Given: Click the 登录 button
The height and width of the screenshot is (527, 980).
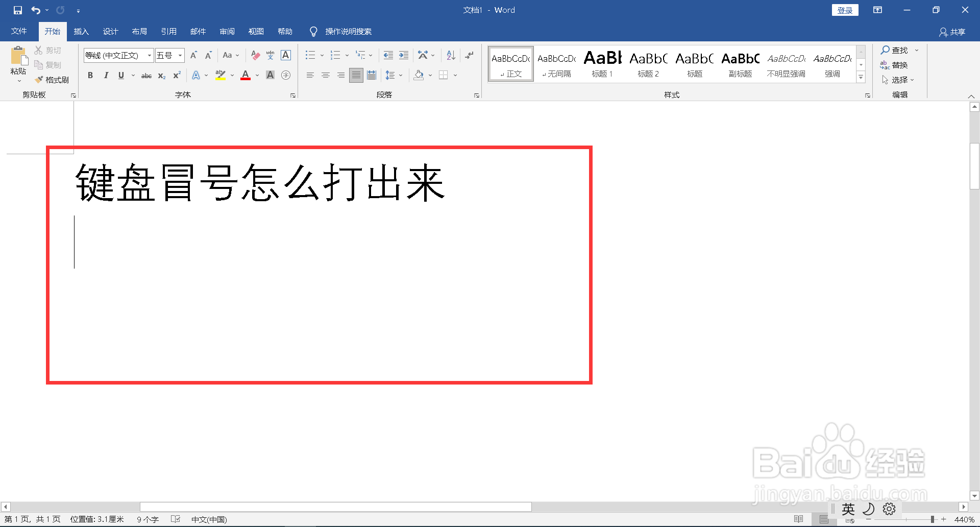Looking at the screenshot, I should (845, 10).
